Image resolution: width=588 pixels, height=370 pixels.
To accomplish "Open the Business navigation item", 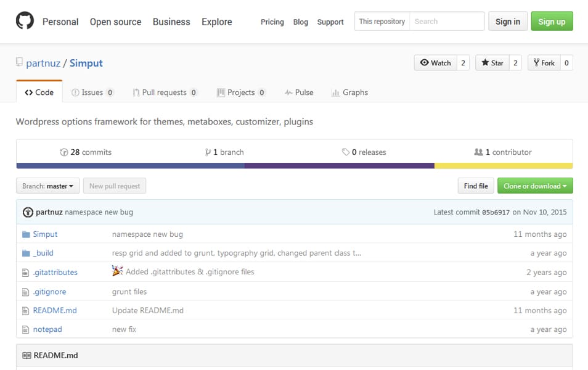I will [x=171, y=22].
